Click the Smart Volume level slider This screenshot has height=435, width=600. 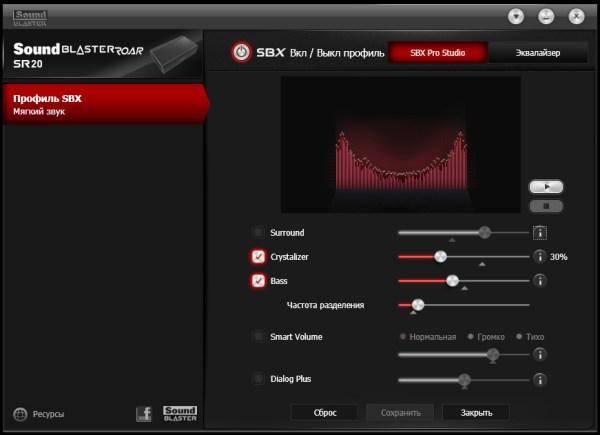click(493, 354)
